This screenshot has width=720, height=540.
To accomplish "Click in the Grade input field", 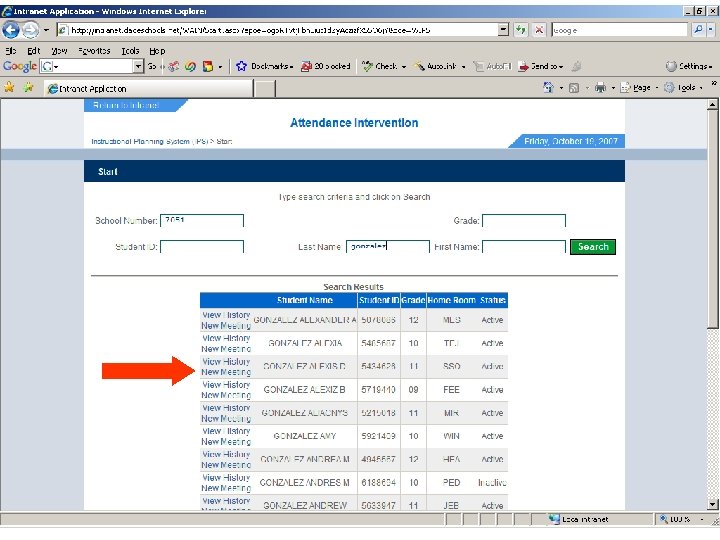I will coord(523,220).
